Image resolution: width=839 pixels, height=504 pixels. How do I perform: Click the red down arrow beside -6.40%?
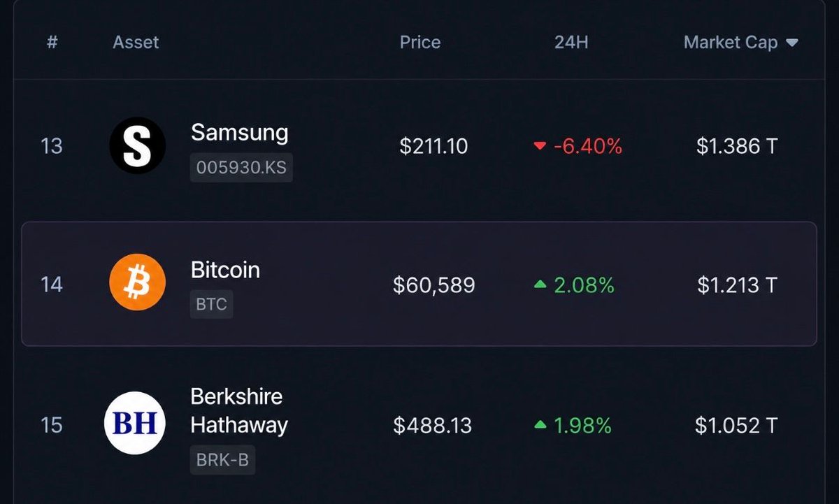[x=539, y=146]
